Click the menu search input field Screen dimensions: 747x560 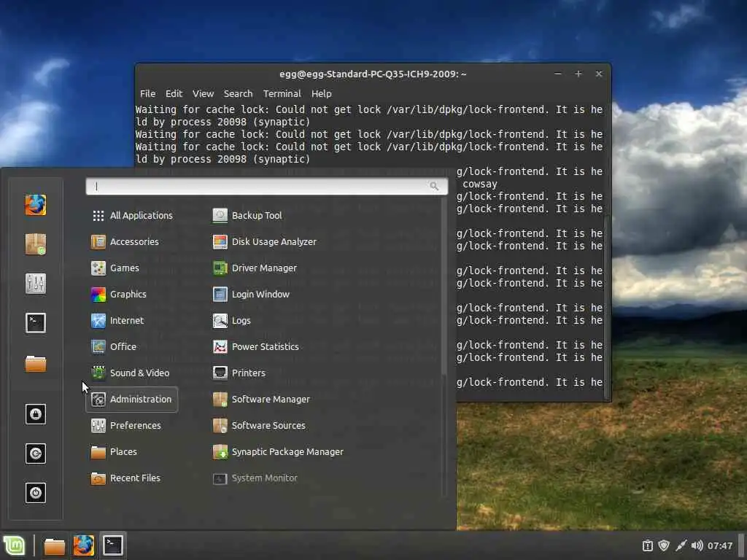point(267,186)
